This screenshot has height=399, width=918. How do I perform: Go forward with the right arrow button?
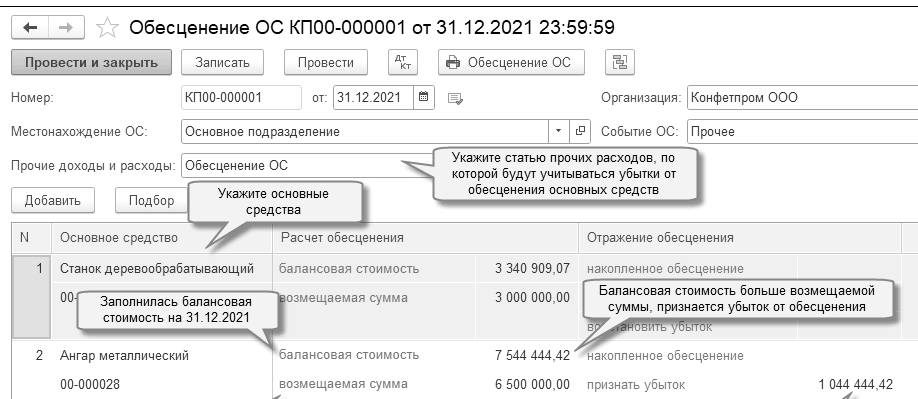(x=66, y=27)
